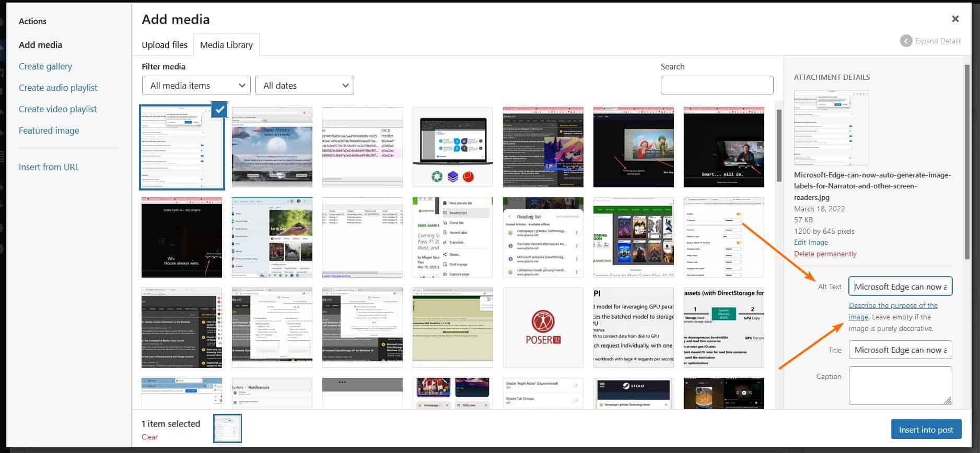Choose Insert from URL option

point(49,167)
